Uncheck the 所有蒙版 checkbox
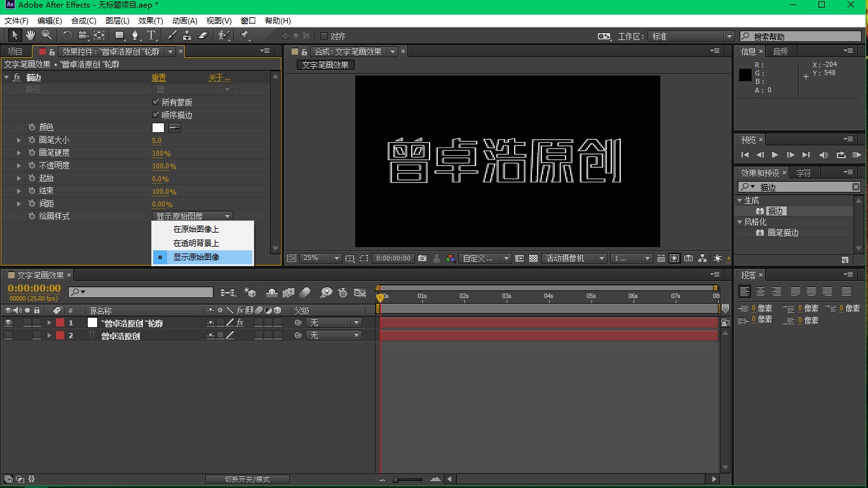 [156, 102]
